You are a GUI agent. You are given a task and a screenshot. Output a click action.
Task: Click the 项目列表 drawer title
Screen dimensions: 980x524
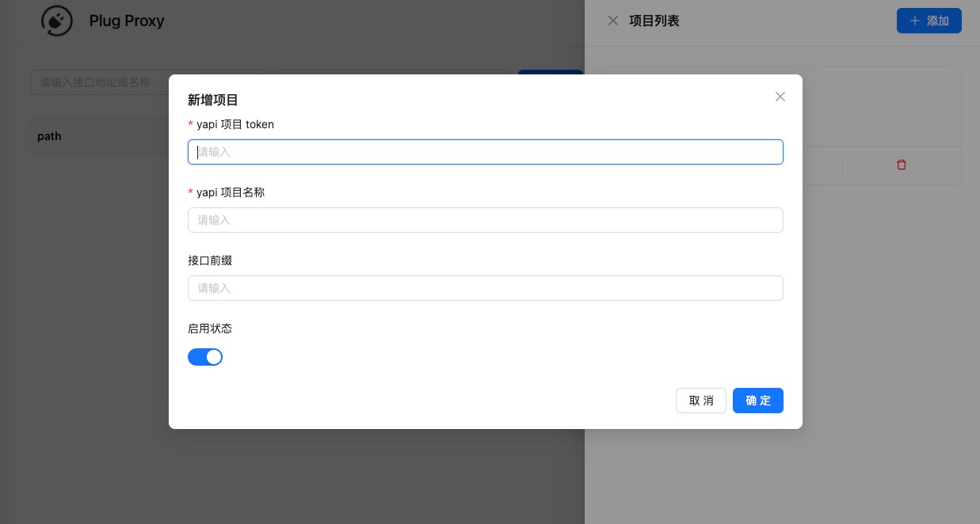pyautogui.click(x=654, y=21)
